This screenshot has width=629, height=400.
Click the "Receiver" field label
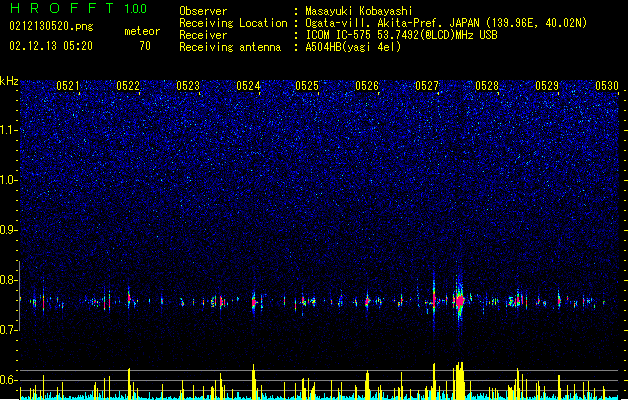203,35
